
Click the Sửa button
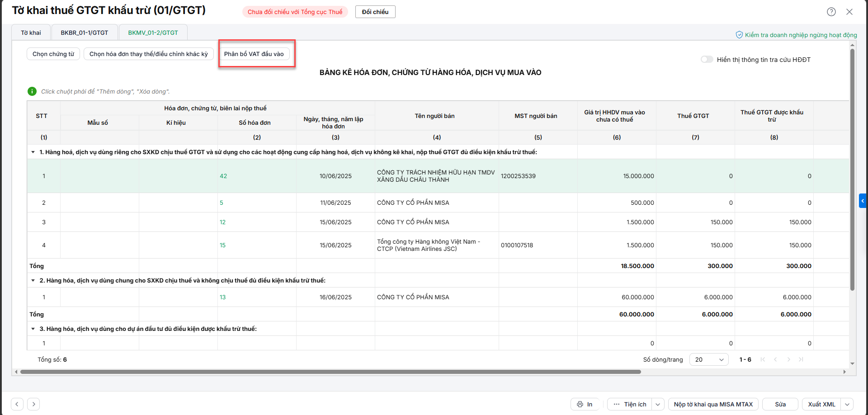point(780,404)
